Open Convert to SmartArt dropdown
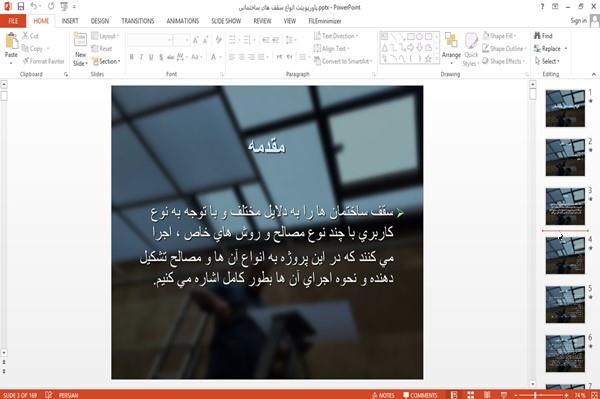 tap(343, 61)
